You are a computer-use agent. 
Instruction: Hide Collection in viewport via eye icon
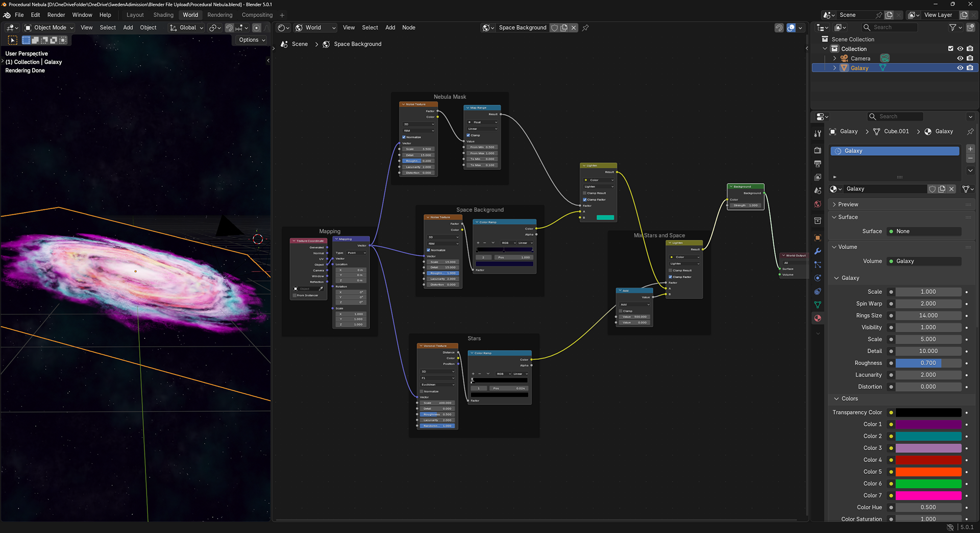tap(960, 49)
